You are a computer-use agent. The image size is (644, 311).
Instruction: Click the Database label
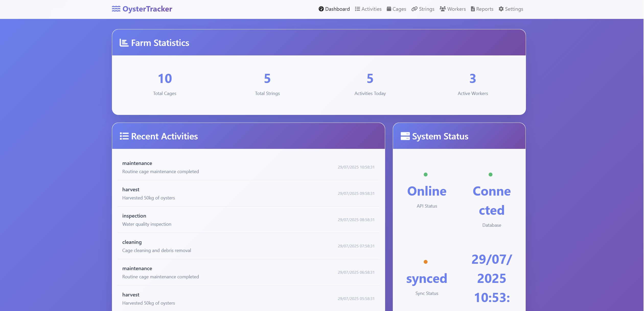pos(492,225)
